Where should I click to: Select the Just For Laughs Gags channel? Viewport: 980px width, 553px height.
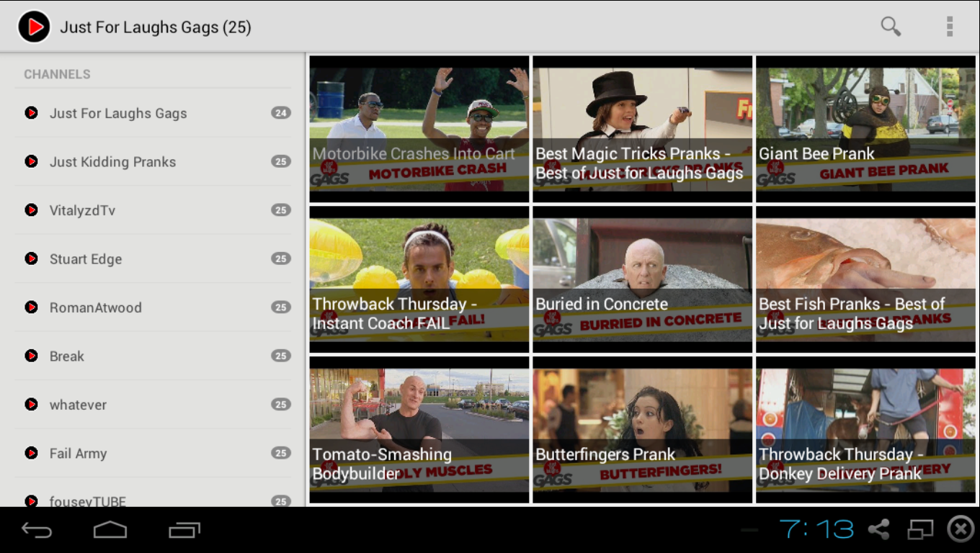(153, 113)
